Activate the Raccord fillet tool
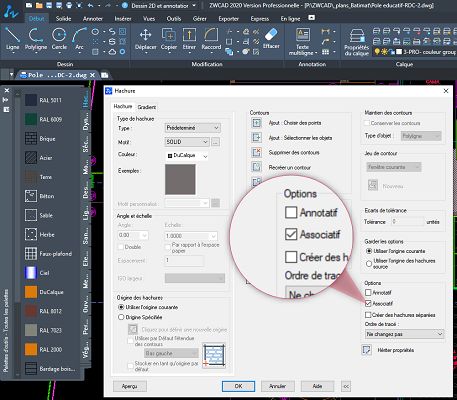The height and width of the screenshot is (400, 457). click(x=211, y=39)
